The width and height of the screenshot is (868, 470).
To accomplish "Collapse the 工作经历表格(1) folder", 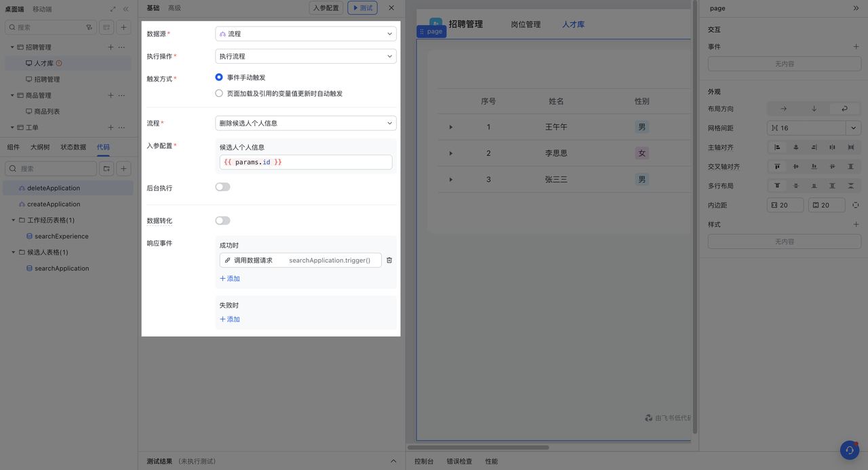I will point(14,220).
